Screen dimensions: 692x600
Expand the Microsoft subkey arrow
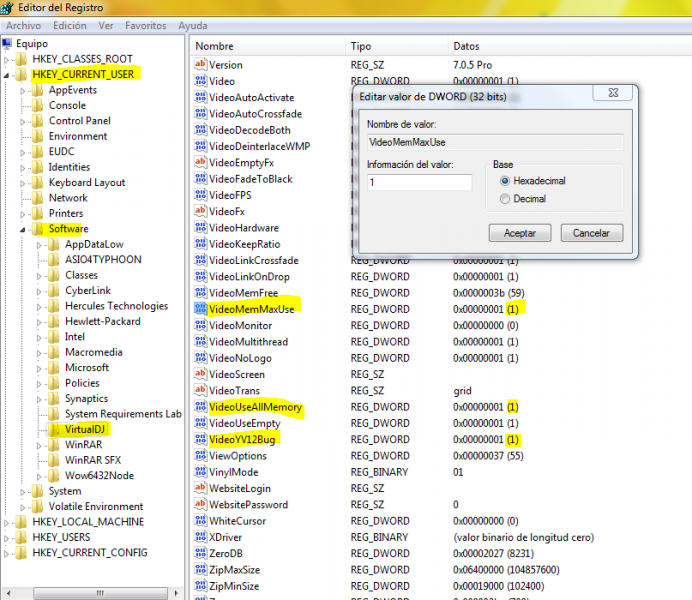click(x=39, y=368)
